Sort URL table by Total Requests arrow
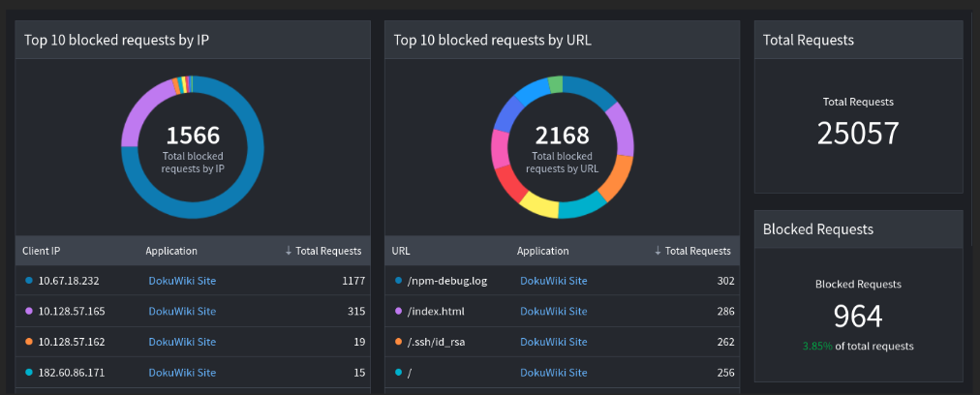The width and height of the screenshot is (980, 395). [658, 251]
